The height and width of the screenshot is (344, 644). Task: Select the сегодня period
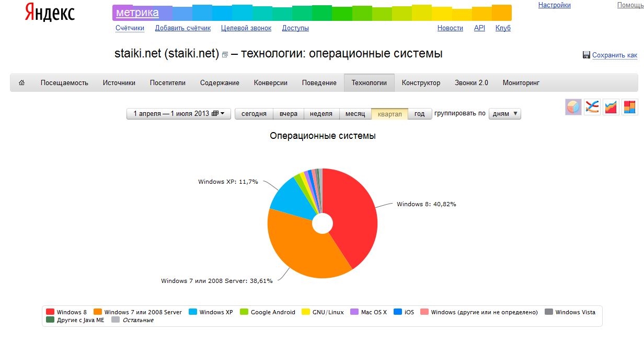(254, 114)
